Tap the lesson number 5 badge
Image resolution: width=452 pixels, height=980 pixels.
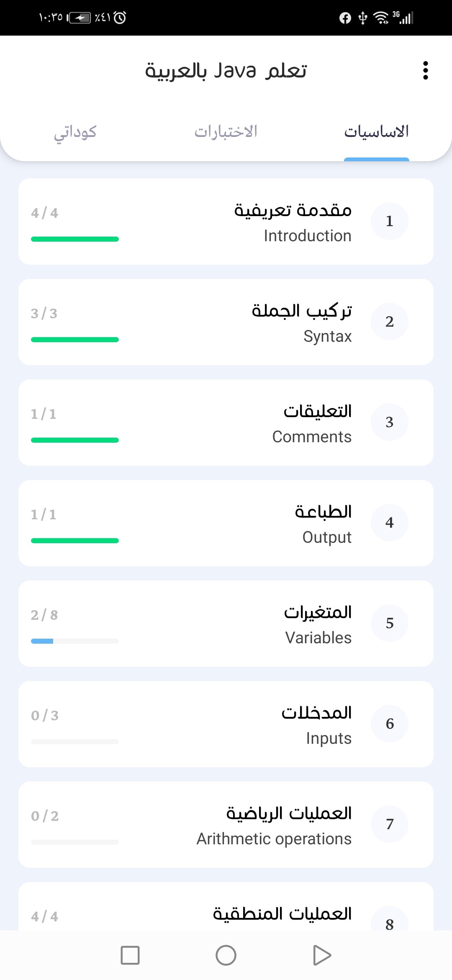[x=389, y=623]
